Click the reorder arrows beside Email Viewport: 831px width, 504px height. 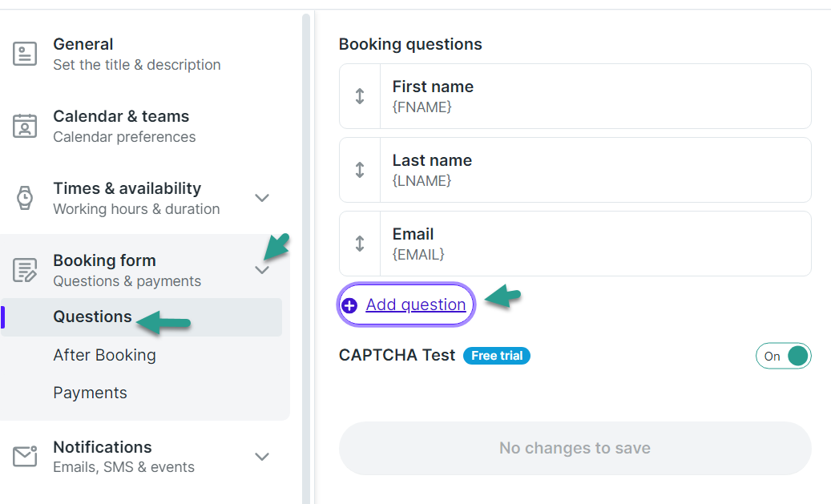click(x=359, y=243)
